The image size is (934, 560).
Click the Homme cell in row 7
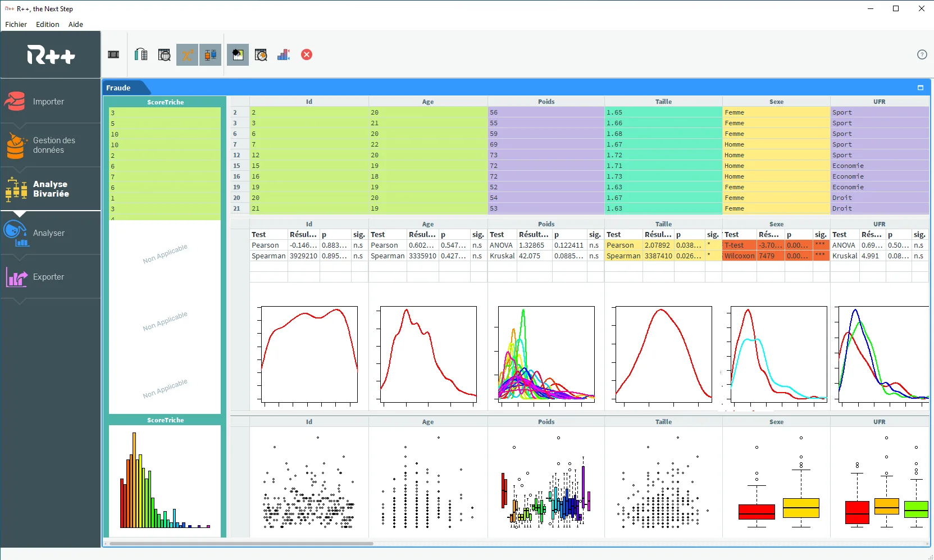pos(776,144)
